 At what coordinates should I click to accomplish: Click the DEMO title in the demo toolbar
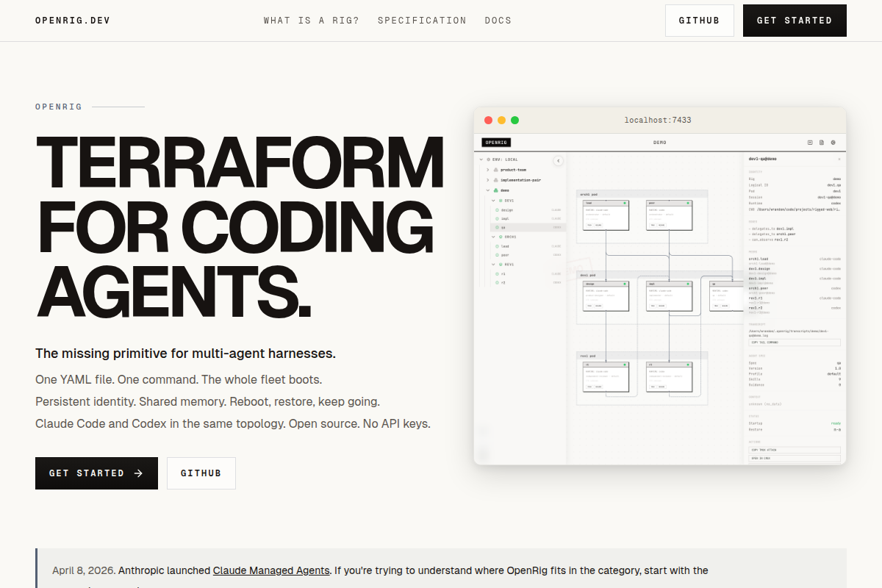coord(660,143)
